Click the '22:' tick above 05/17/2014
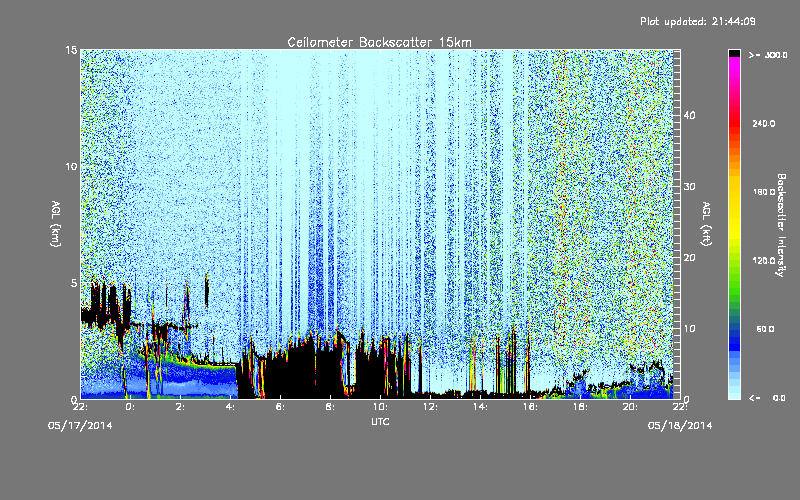The image size is (800, 500). 81,407
